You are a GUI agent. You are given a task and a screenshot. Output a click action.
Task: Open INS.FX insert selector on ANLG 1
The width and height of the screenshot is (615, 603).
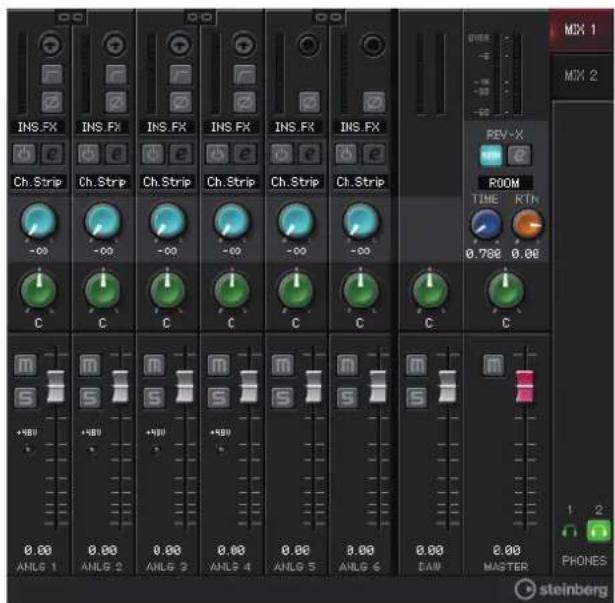pyautogui.click(x=38, y=127)
